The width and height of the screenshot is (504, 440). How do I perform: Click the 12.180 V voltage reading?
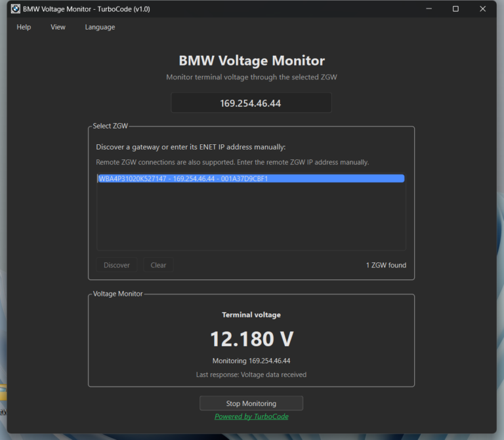click(x=252, y=339)
